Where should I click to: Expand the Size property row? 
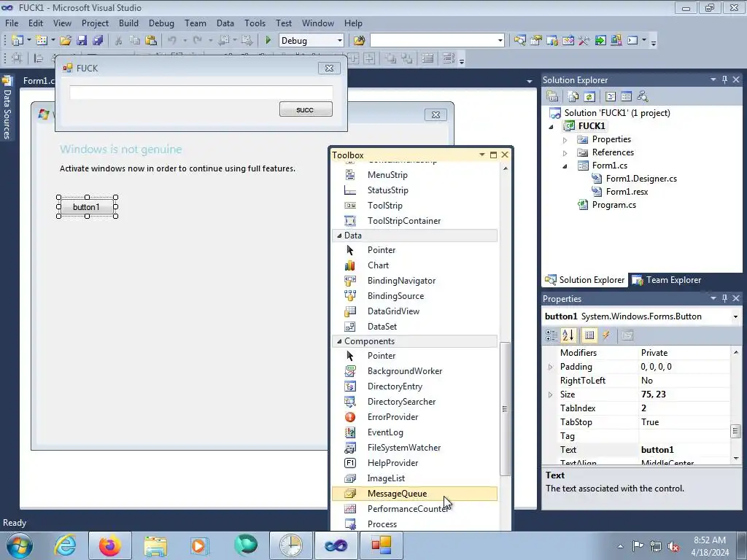[x=550, y=394]
